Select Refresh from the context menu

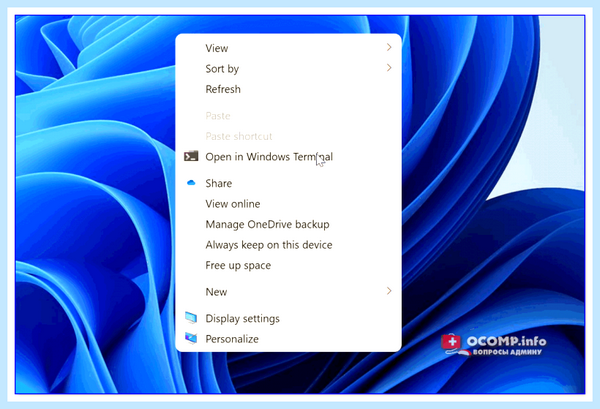pos(288,89)
